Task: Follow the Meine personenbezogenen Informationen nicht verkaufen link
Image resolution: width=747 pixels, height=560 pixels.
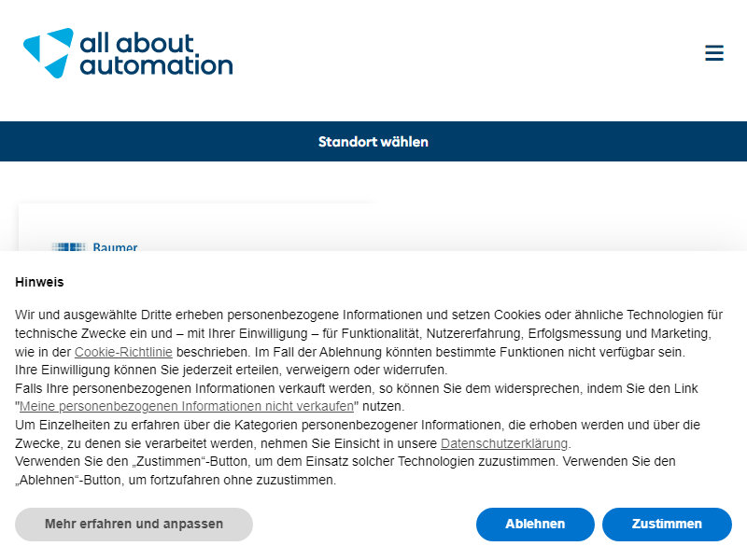Action: pyautogui.click(x=186, y=406)
